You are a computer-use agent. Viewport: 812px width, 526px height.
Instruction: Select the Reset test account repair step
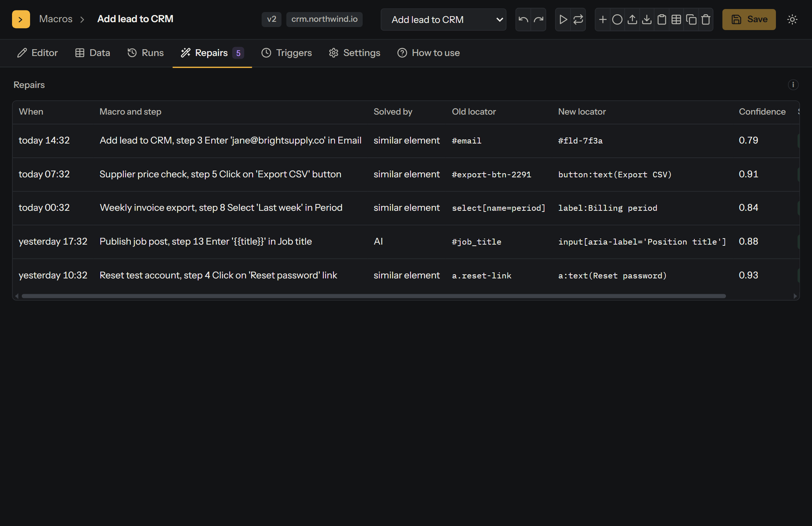(x=218, y=275)
